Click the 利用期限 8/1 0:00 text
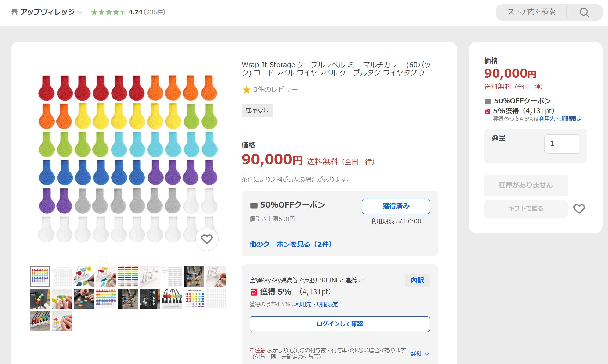 pyautogui.click(x=396, y=221)
